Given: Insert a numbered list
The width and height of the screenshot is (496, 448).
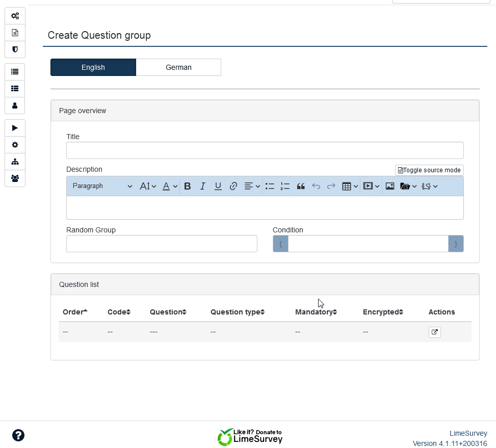Looking at the screenshot, I should click(285, 187).
